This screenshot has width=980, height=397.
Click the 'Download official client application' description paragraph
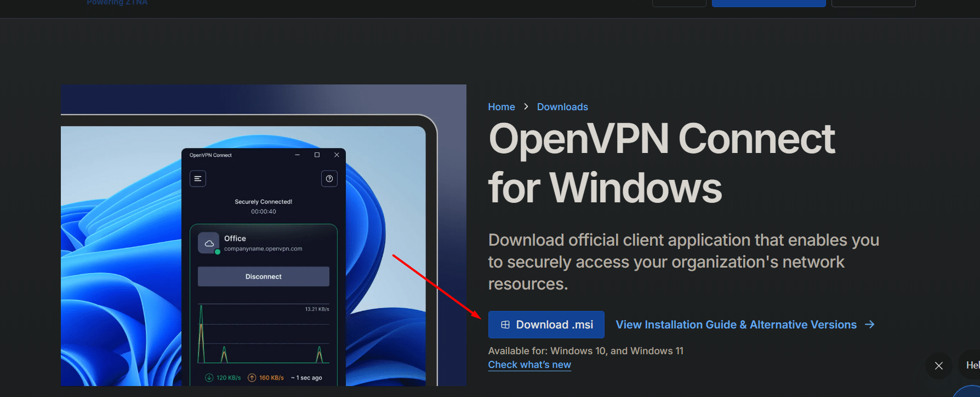683,262
